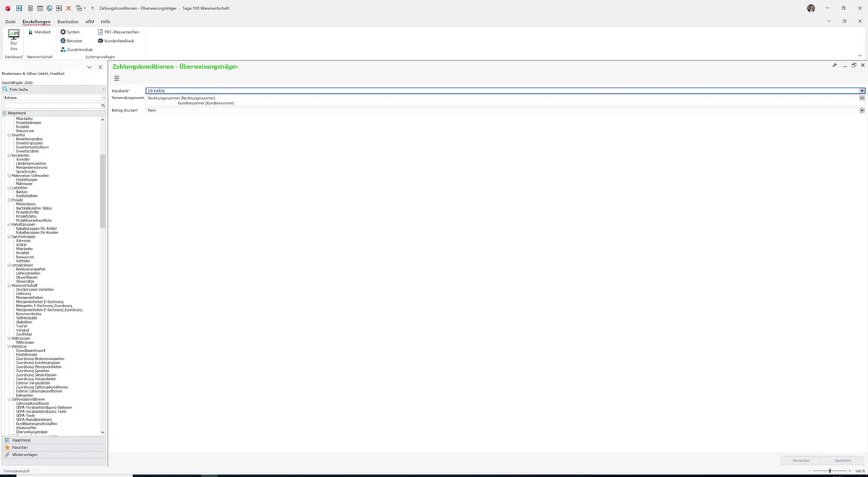
Task: Click the Speichern button
Action: (x=843, y=460)
